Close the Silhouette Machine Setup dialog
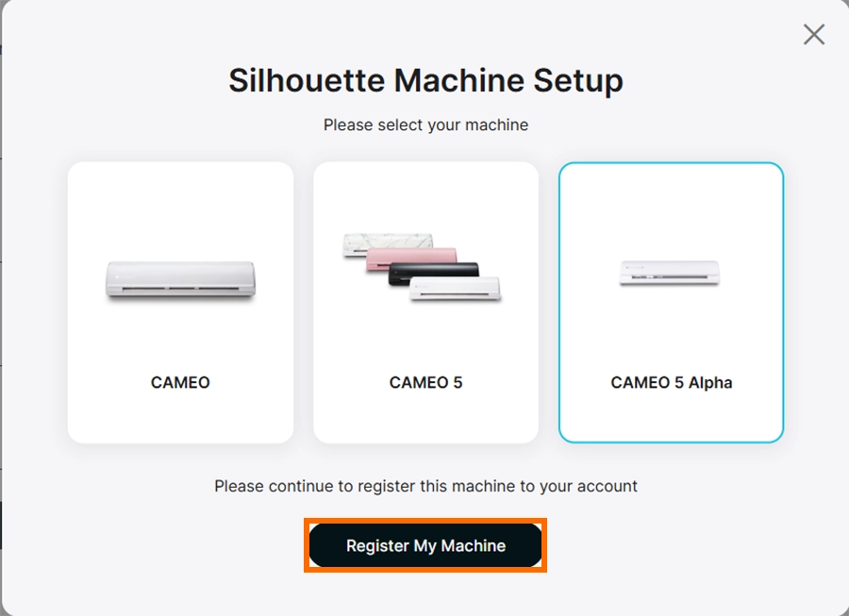The image size is (849, 616). pos(813,35)
